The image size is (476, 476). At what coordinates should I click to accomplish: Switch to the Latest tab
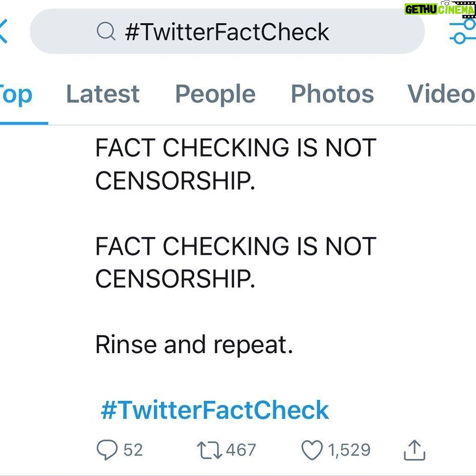pyautogui.click(x=103, y=94)
